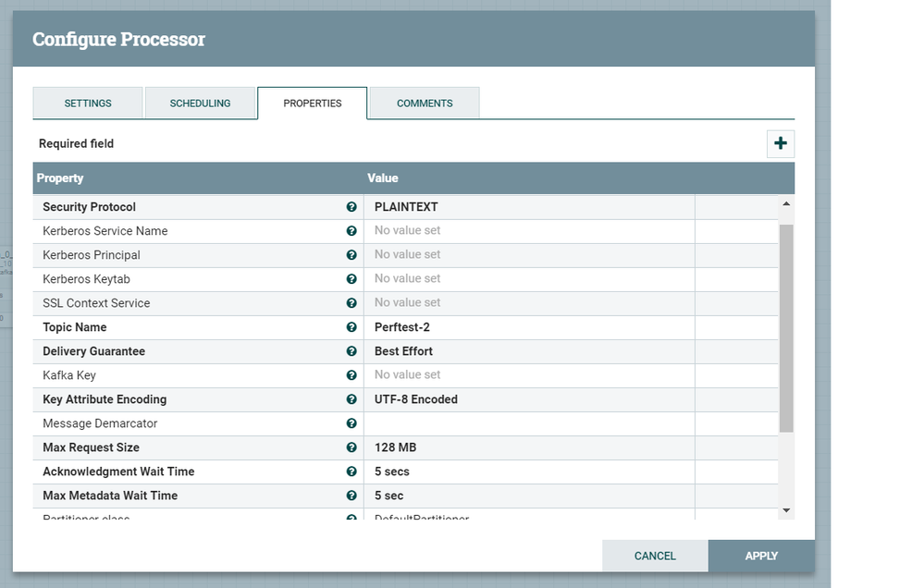
Task: Apply the processor configuration changes
Action: coord(760,556)
